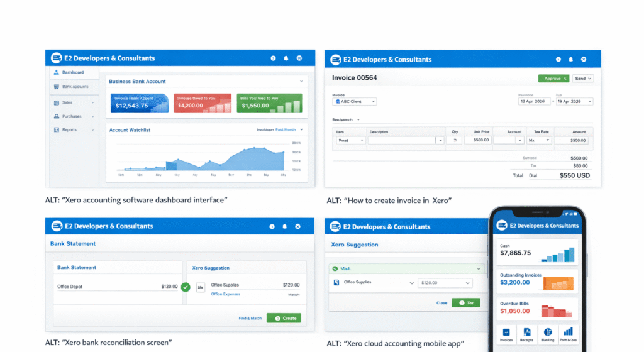The width and height of the screenshot is (644, 352).
Task: Open the Invoices Owed to You card
Action: coord(203,102)
